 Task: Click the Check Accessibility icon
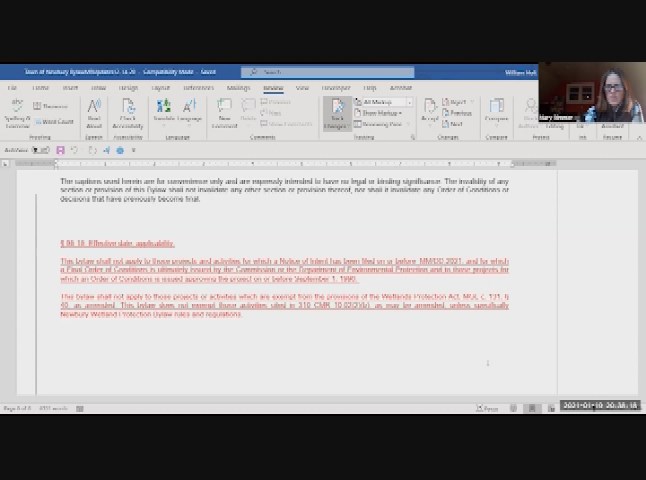tap(128, 112)
